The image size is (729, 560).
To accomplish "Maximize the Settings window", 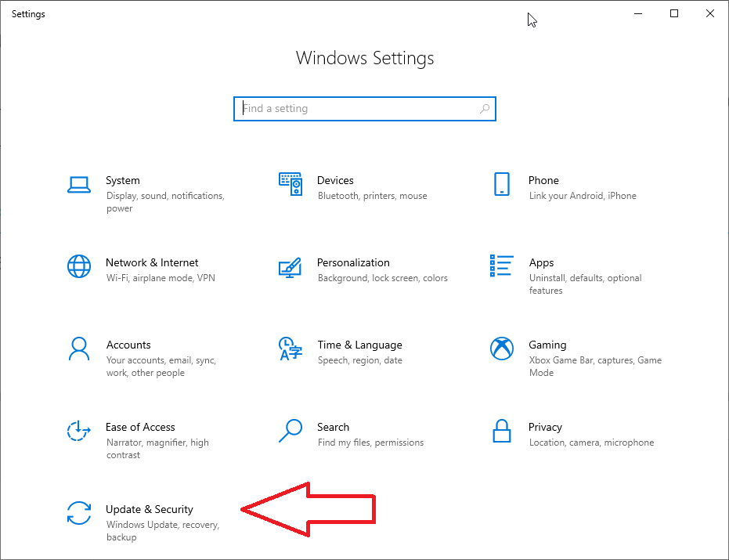I will (x=674, y=13).
